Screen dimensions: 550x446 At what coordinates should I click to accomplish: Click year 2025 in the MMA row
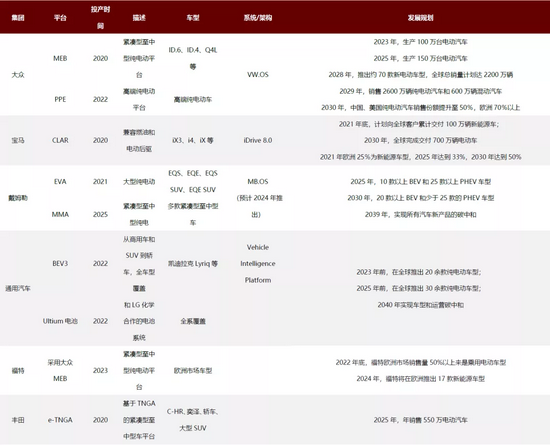(100, 214)
